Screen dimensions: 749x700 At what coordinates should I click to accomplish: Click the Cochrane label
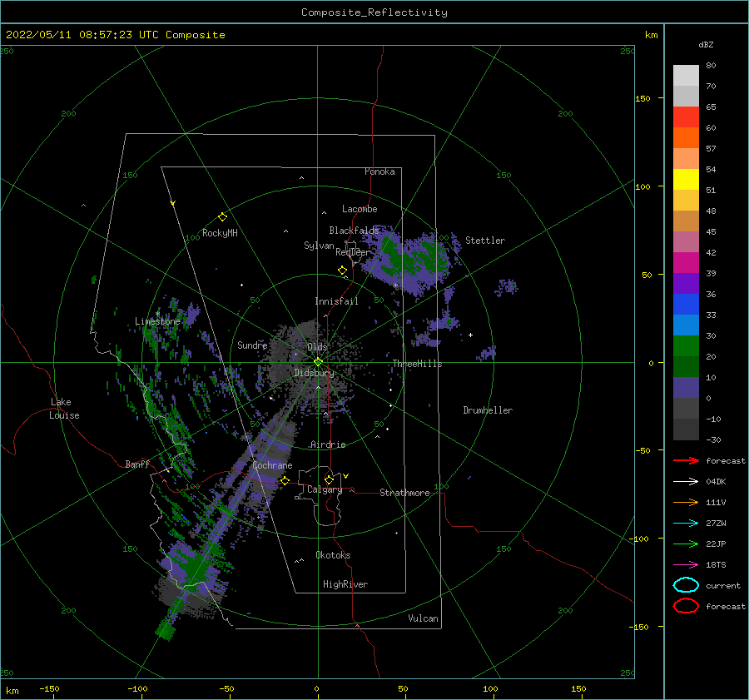click(x=272, y=465)
